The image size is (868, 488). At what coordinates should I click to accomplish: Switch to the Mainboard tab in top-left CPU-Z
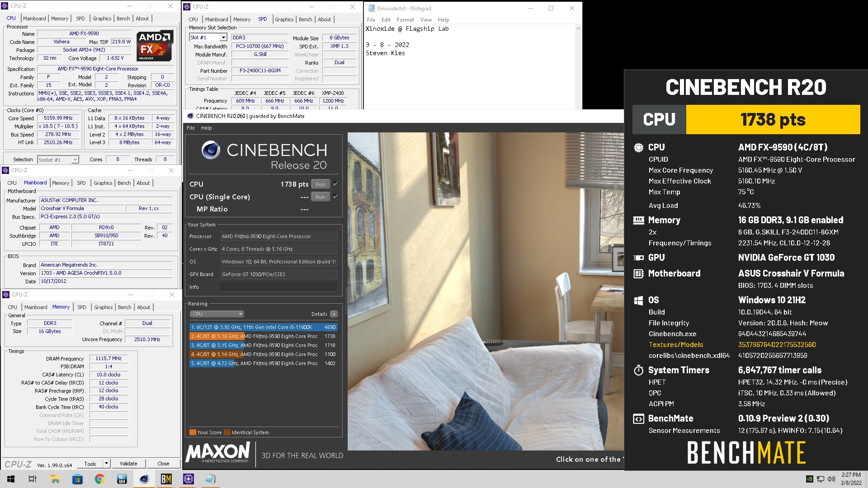click(x=34, y=19)
